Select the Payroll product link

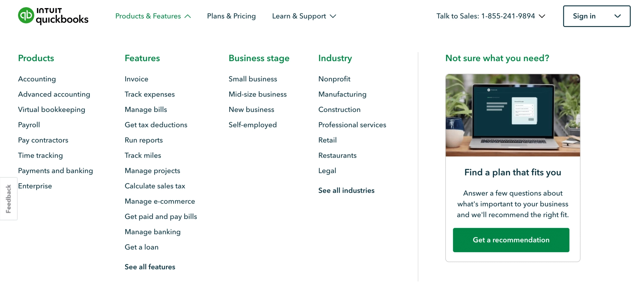tap(29, 125)
